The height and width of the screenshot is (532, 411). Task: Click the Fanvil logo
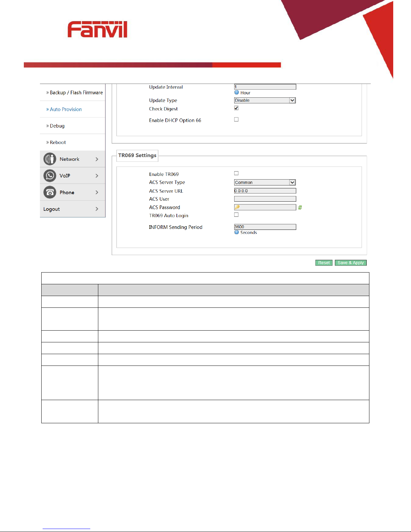(97, 29)
